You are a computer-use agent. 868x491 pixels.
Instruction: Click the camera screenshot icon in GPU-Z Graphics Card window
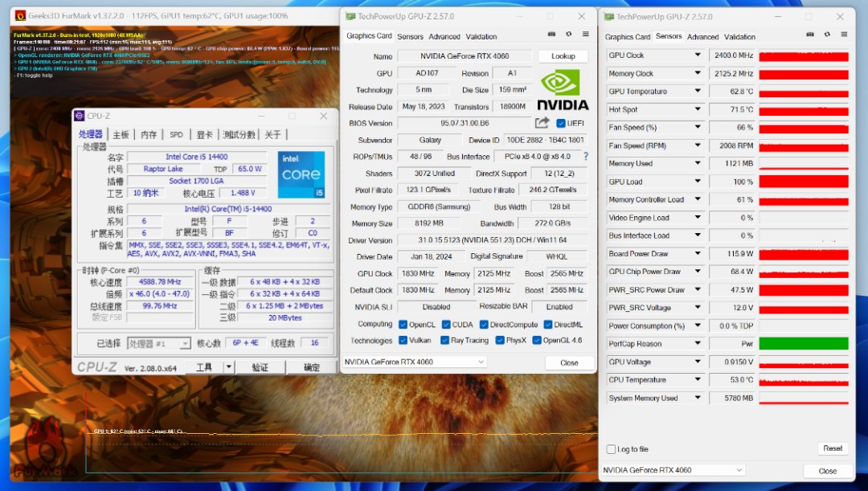551,35
